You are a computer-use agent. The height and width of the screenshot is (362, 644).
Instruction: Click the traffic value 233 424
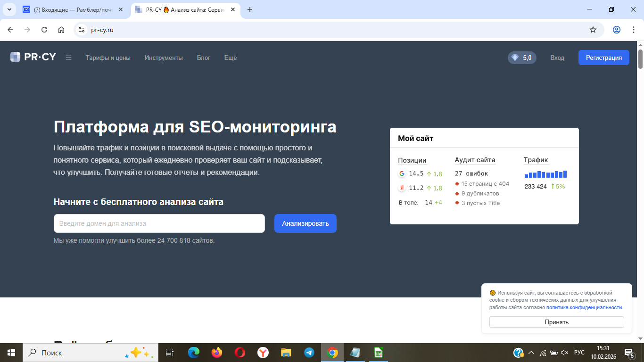[536, 187]
